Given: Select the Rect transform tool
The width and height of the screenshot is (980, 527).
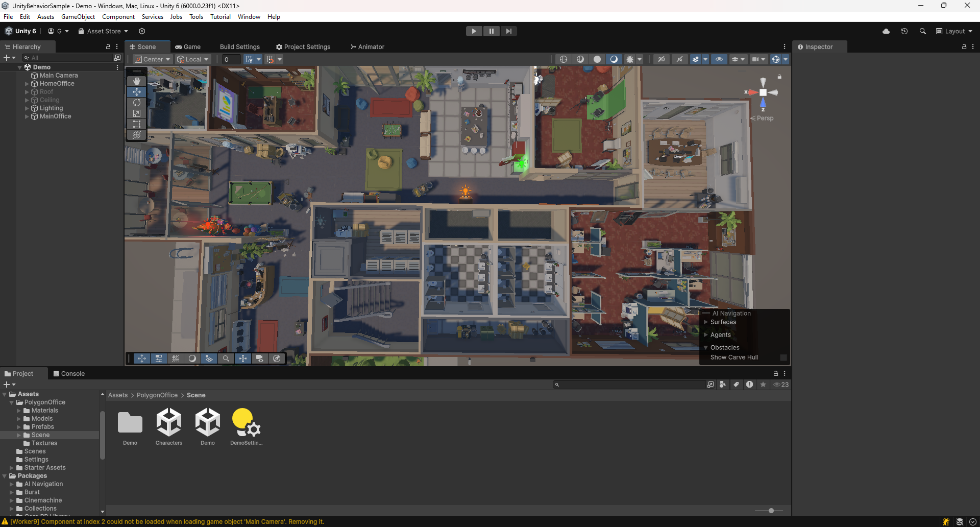Looking at the screenshot, I should tap(137, 124).
